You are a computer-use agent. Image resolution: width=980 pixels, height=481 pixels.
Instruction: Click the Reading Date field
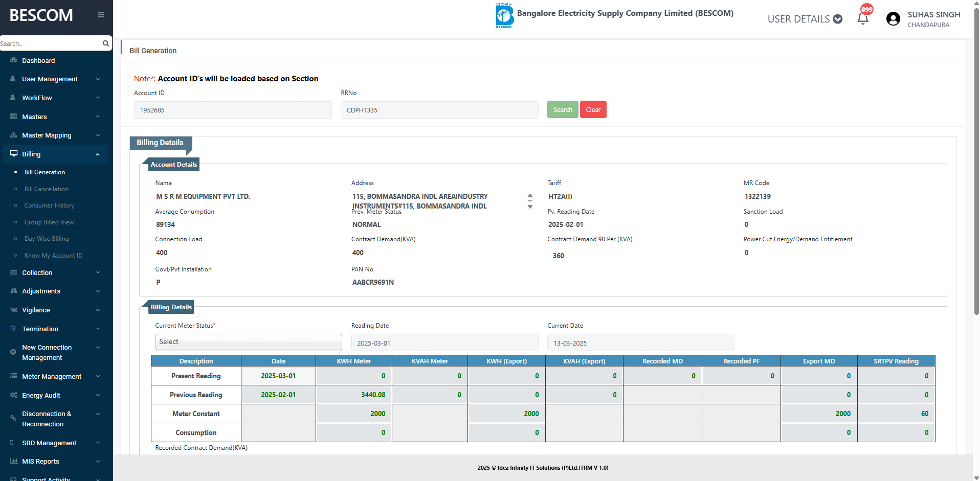click(445, 343)
